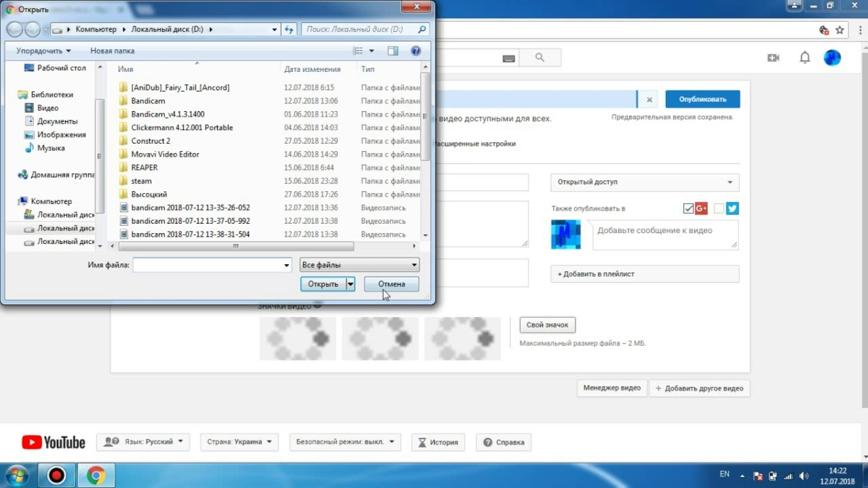868x488 pixels.
Task: Click the YouTube search magnifier button
Action: (540, 58)
